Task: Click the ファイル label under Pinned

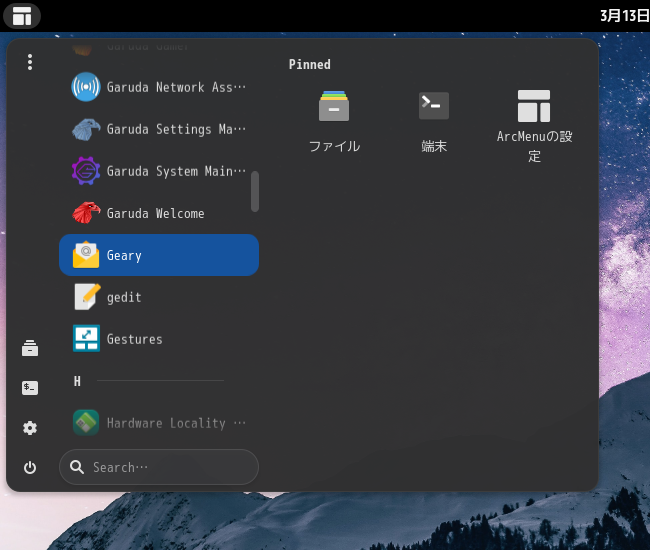Action: pos(334,146)
